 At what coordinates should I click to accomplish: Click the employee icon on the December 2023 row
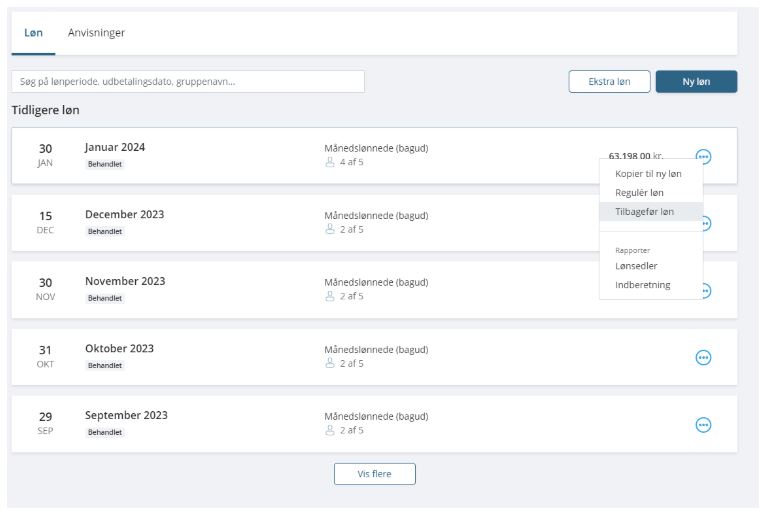point(330,229)
